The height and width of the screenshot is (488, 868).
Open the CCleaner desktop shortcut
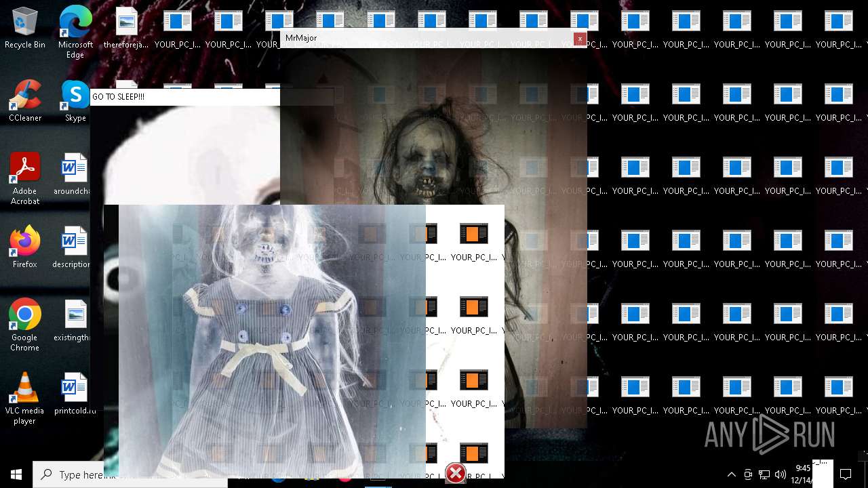[25, 102]
